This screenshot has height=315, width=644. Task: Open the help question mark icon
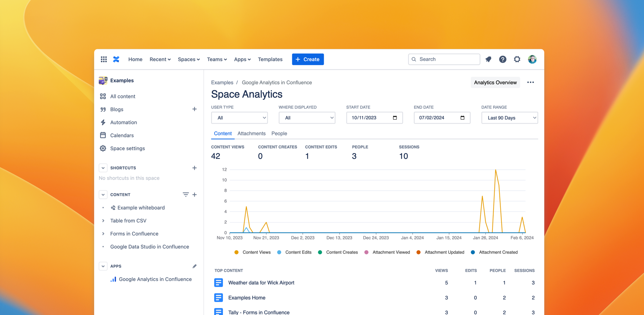(503, 59)
